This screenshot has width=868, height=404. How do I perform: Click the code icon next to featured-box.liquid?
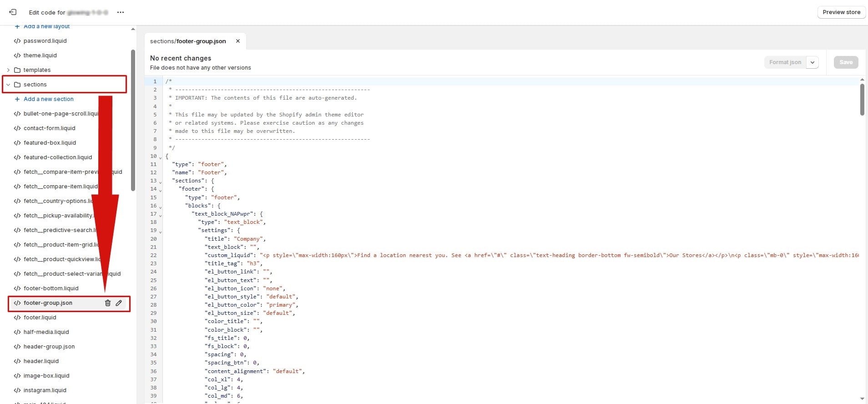[x=17, y=143]
